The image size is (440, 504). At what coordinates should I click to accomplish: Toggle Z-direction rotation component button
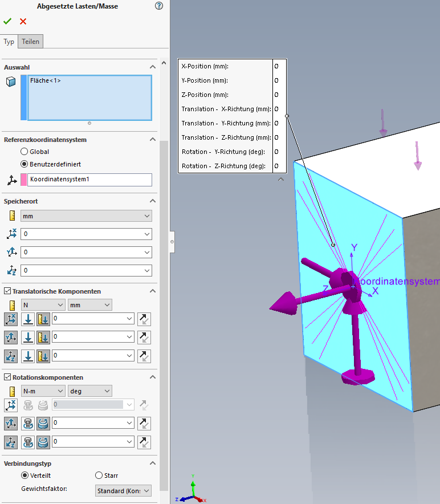(10, 442)
